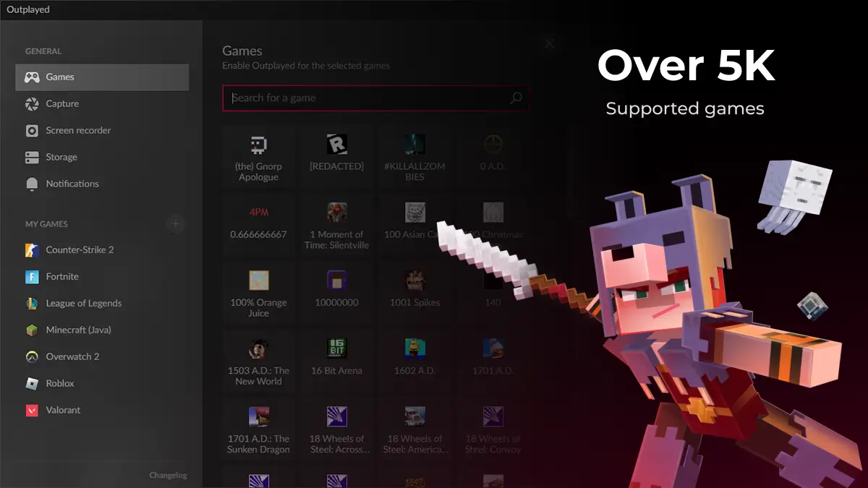
Task: Select Minecraft (Java) in My Games
Action: point(102,330)
